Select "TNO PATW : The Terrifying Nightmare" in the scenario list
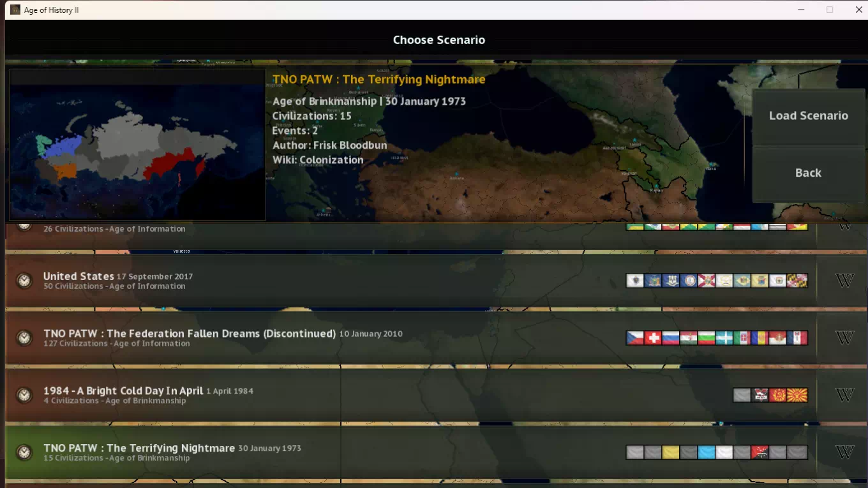Screen dimensions: 868x488 tap(139, 448)
